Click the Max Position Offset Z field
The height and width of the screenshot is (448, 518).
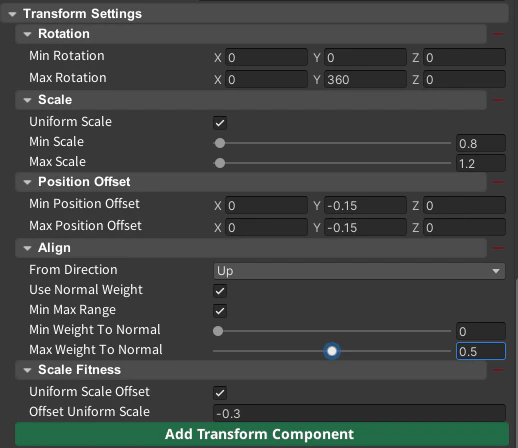tap(464, 227)
